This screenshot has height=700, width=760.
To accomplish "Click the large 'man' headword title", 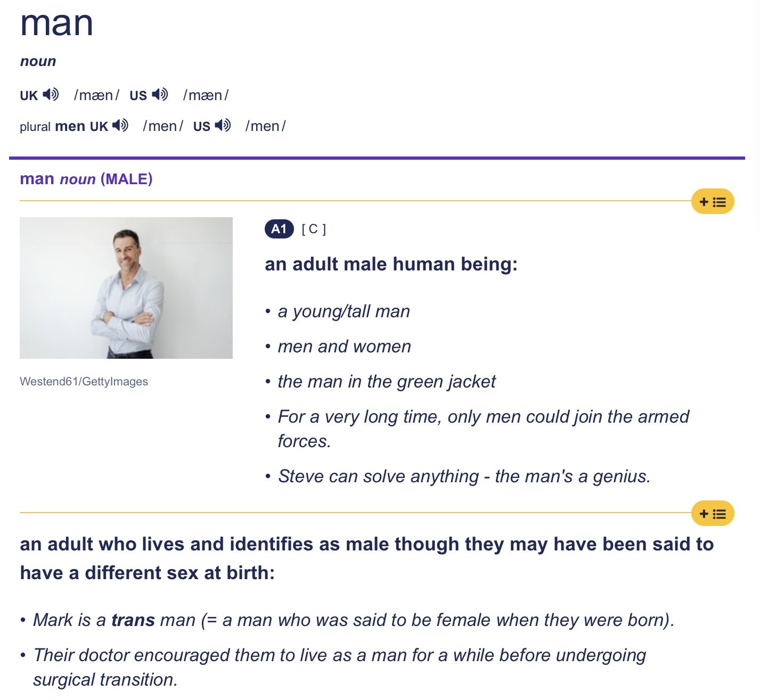I will click(56, 24).
